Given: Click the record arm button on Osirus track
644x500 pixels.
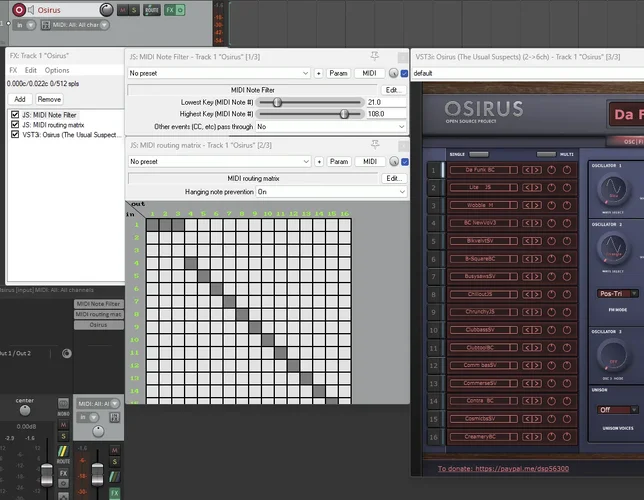Looking at the screenshot, I should (20, 10).
